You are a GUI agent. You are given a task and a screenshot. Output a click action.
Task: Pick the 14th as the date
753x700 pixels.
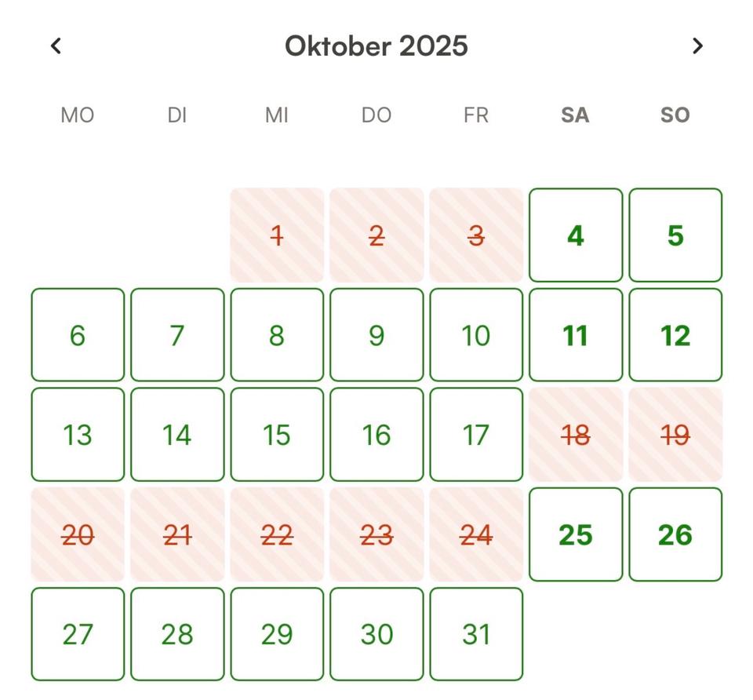point(177,435)
